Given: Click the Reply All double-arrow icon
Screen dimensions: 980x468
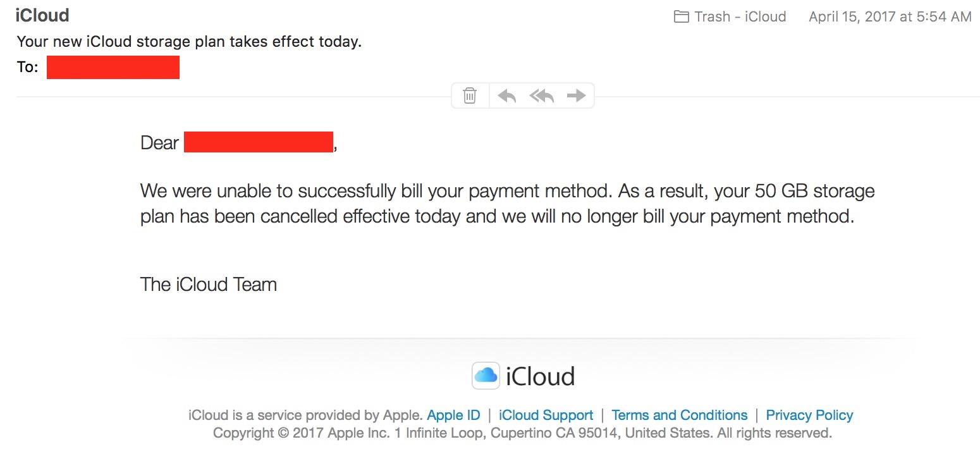Looking at the screenshot, I should pyautogui.click(x=541, y=95).
